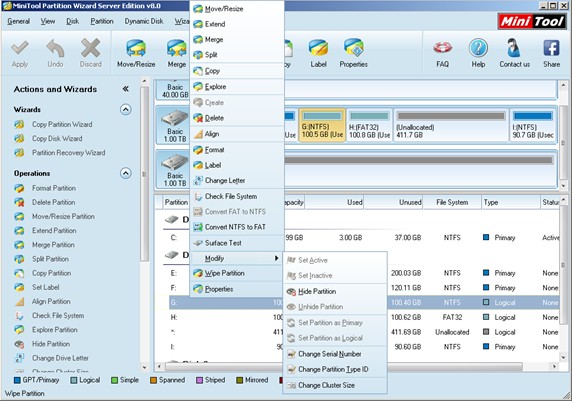Viewport: 572px width, 401px height.
Task: Choose Check File System in context menu
Action: [237, 197]
